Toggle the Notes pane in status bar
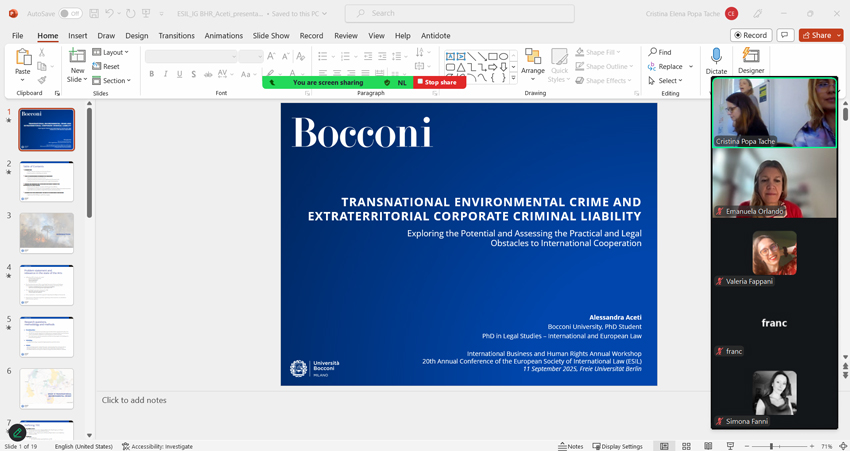Screen dimensions: 850x451 [x=571, y=446]
